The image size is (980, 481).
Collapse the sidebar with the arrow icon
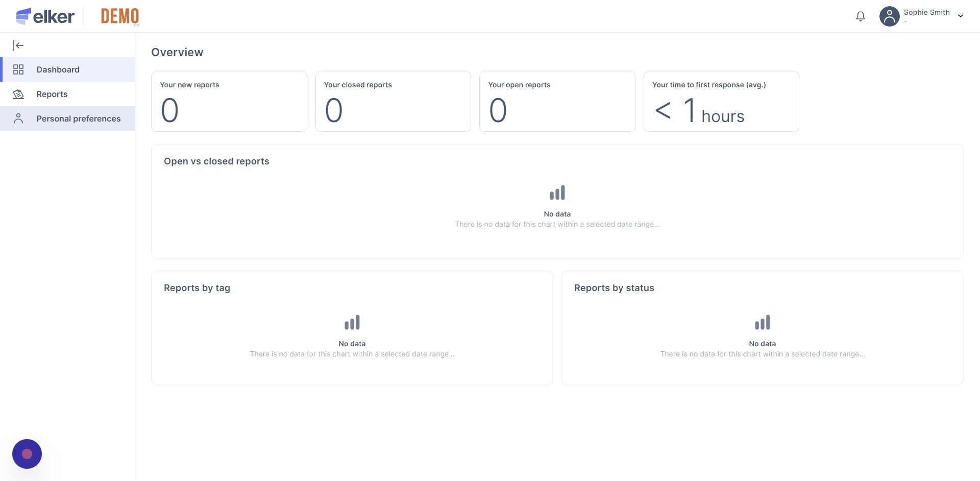click(18, 45)
